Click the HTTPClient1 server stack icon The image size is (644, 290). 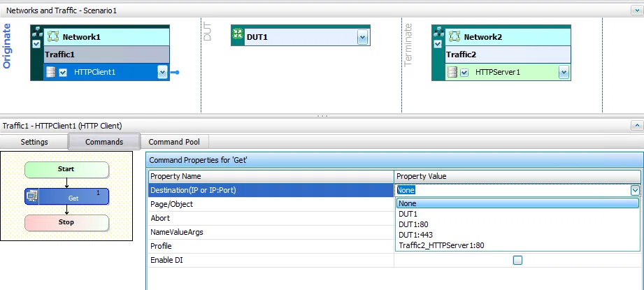click(x=50, y=72)
